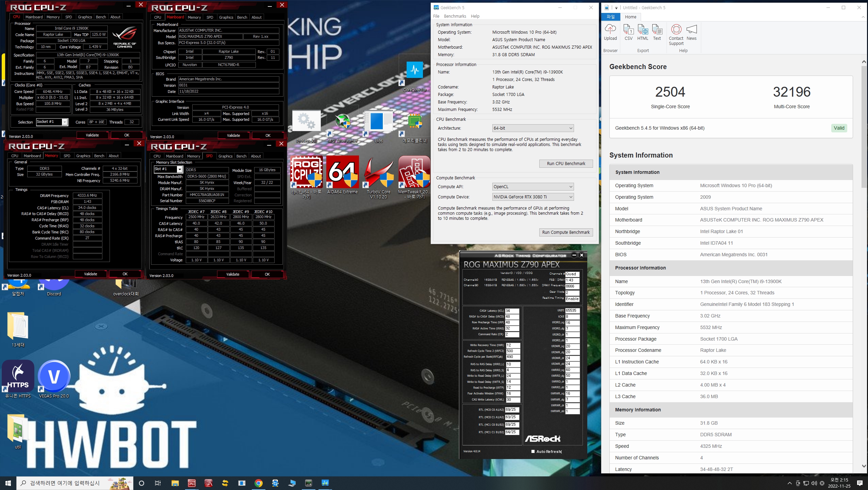Collapse the Geekbench ribbon with the chevron

pyautogui.click(x=863, y=17)
